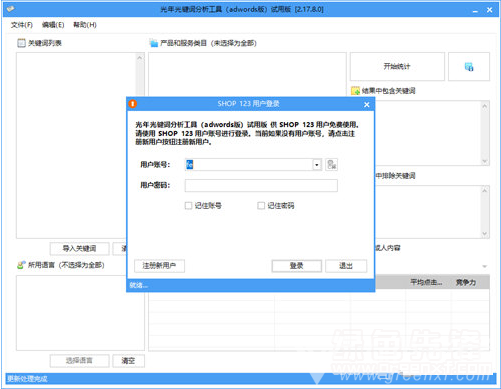Viewport: 501px width, 389px height.
Task: Click the orange icon in login dialog title
Action: pyautogui.click(x=133, y=104)
